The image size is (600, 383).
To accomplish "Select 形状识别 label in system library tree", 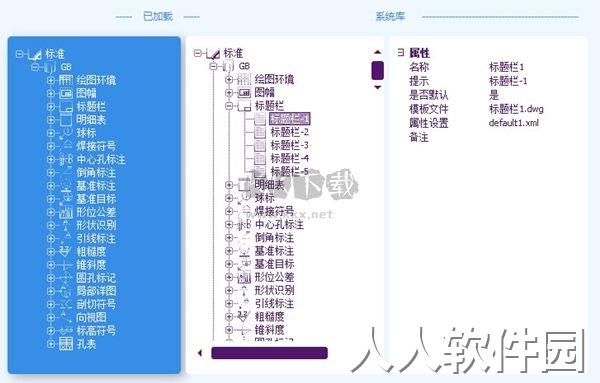I will click(274, 290).
